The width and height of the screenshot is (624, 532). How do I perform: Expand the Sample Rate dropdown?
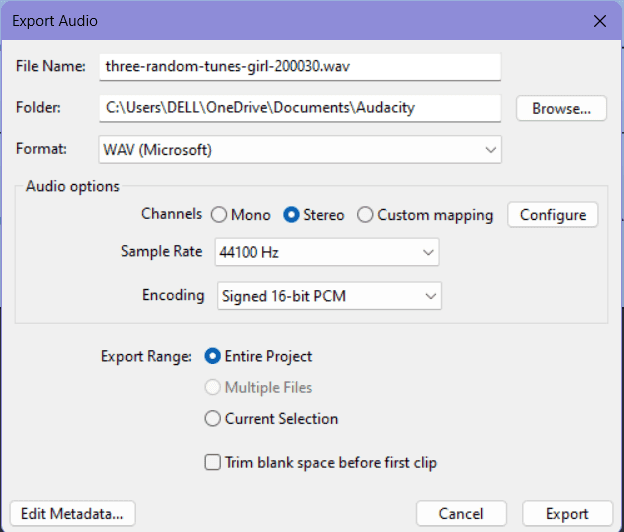click(x=327, y=252)
